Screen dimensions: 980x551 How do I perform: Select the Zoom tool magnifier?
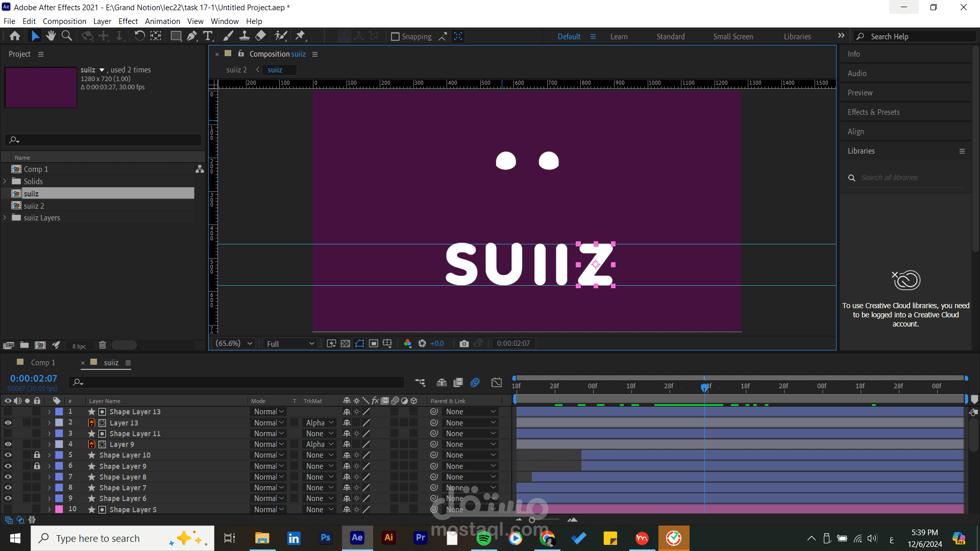(66, 36)
